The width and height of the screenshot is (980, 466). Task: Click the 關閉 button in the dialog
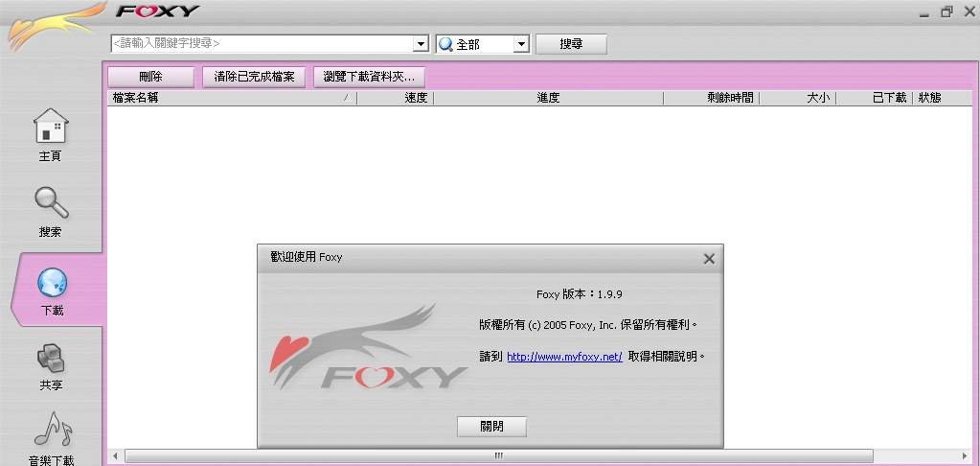[491, 427]
